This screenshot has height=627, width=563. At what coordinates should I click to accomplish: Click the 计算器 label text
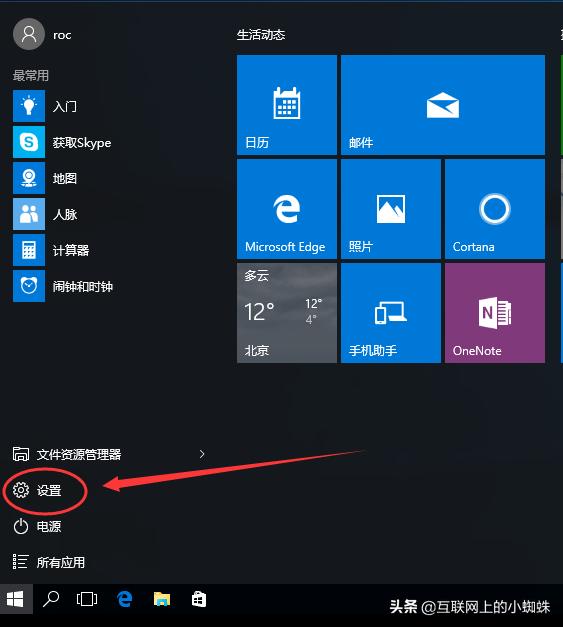(71, 250)
